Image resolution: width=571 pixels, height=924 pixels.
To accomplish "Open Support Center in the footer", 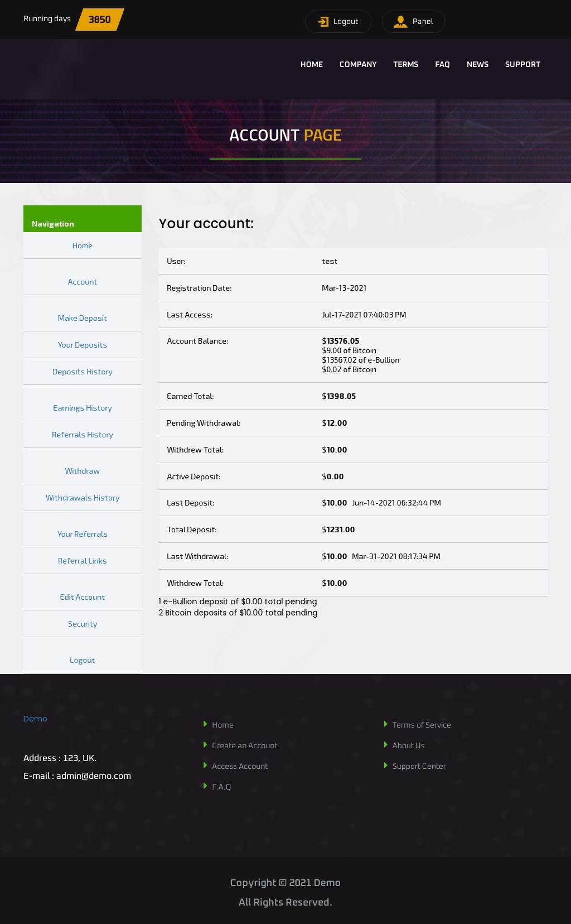I will click(x=419, y=766).
